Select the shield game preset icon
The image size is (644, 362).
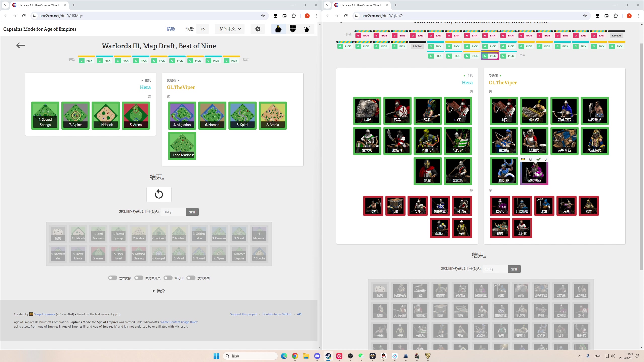coord(293,29)
